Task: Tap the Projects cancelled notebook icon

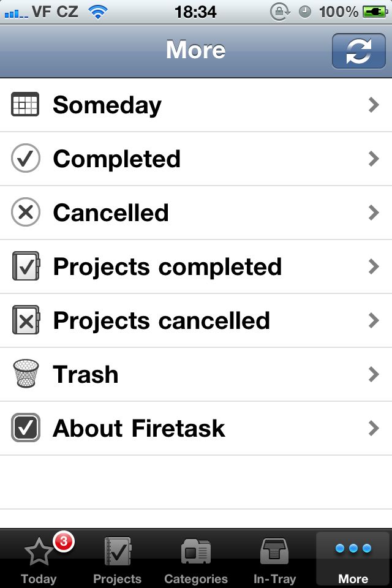Action: click(x=26, y=320)
